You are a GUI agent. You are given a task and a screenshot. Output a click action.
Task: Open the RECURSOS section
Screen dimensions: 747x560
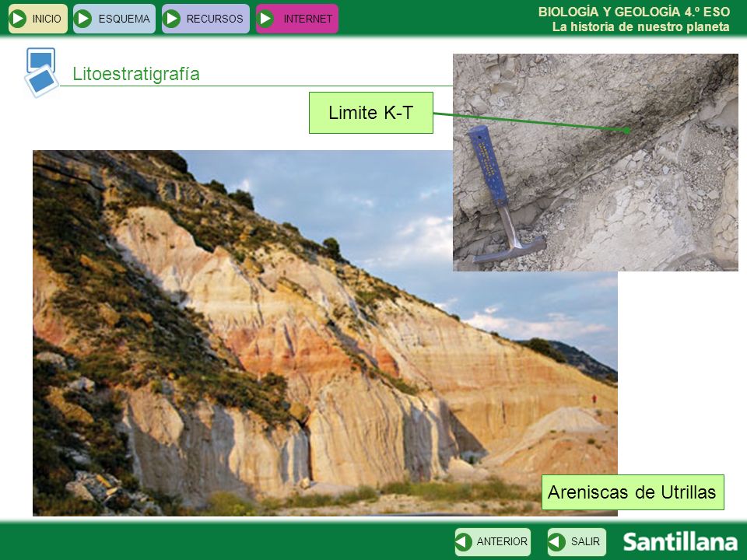tap(205, 19)
